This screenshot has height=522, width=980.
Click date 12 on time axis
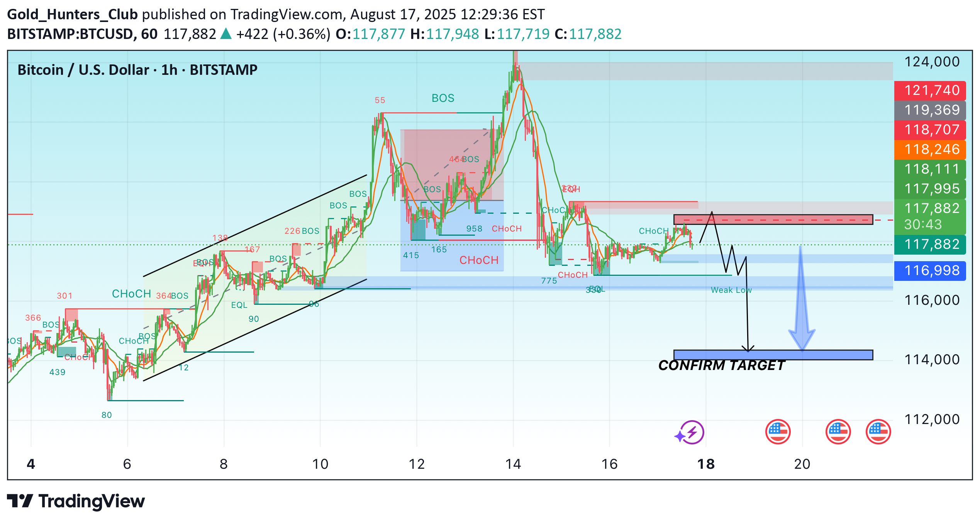(x=417, y=464)
